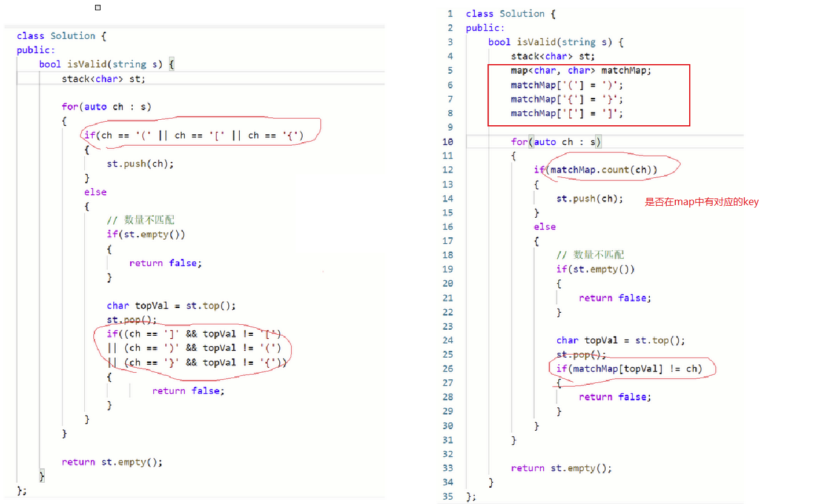Click 'st.pop();' in left unnumbered snippet

132,319
